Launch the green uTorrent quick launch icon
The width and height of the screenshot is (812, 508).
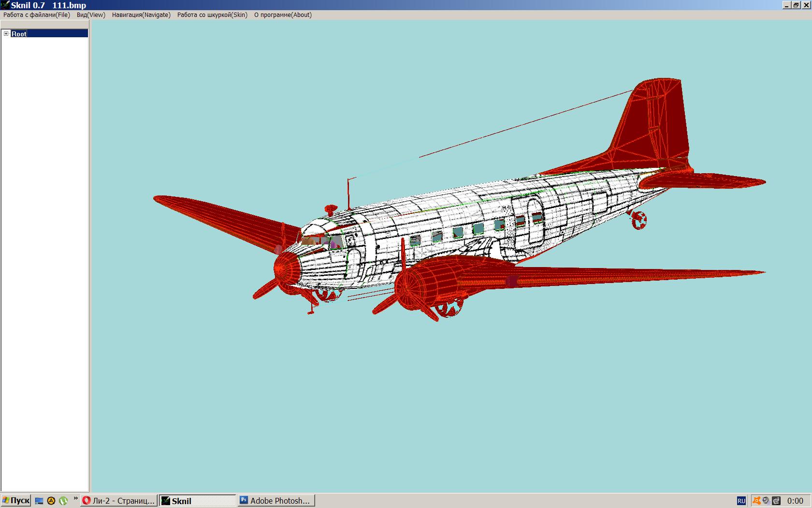tap(63, 501)
